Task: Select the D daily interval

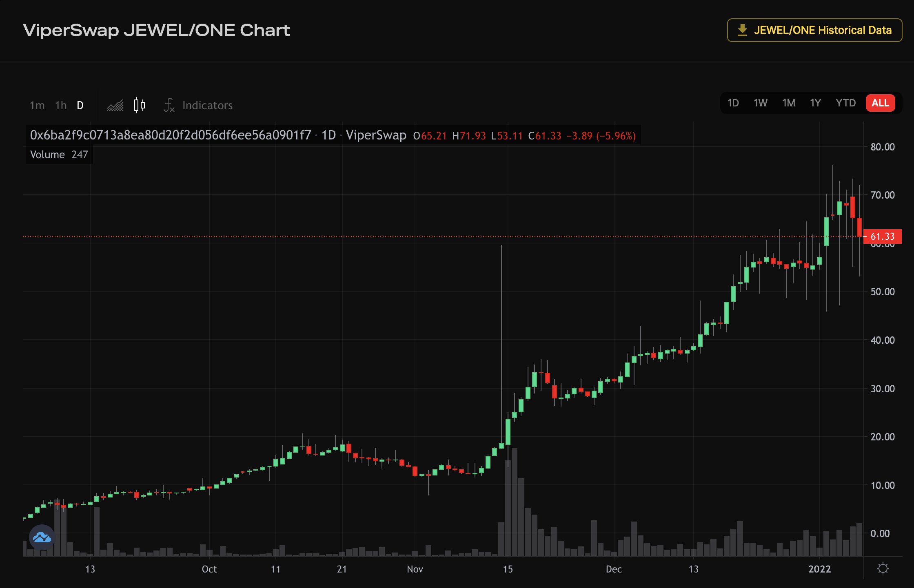Action: click(80, 106)
